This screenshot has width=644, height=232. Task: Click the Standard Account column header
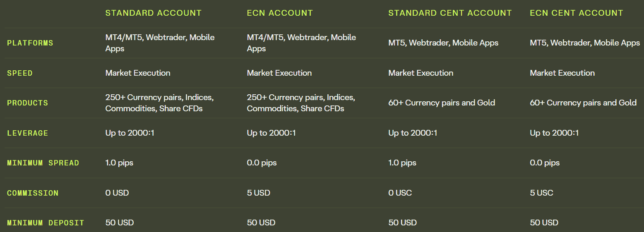pyautogui.click(x=153, y=13)
